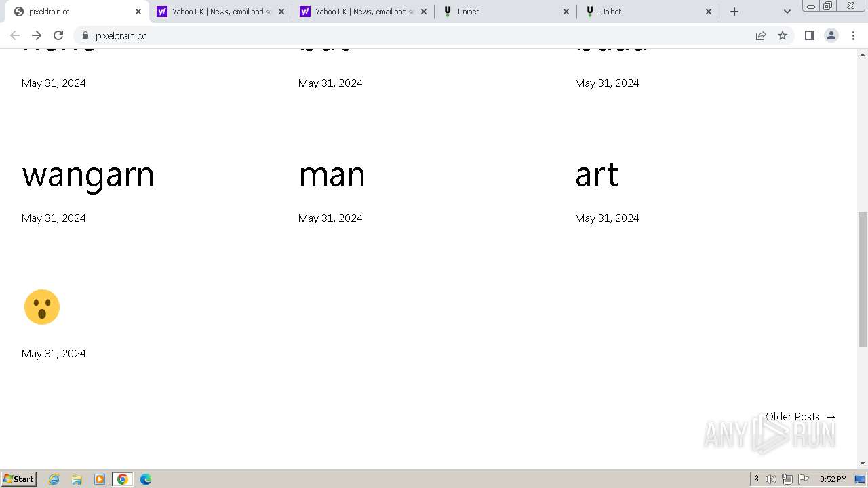Close the second Unibet tab
The width and height of the screenshot is (868, 488).
[709, 12]
